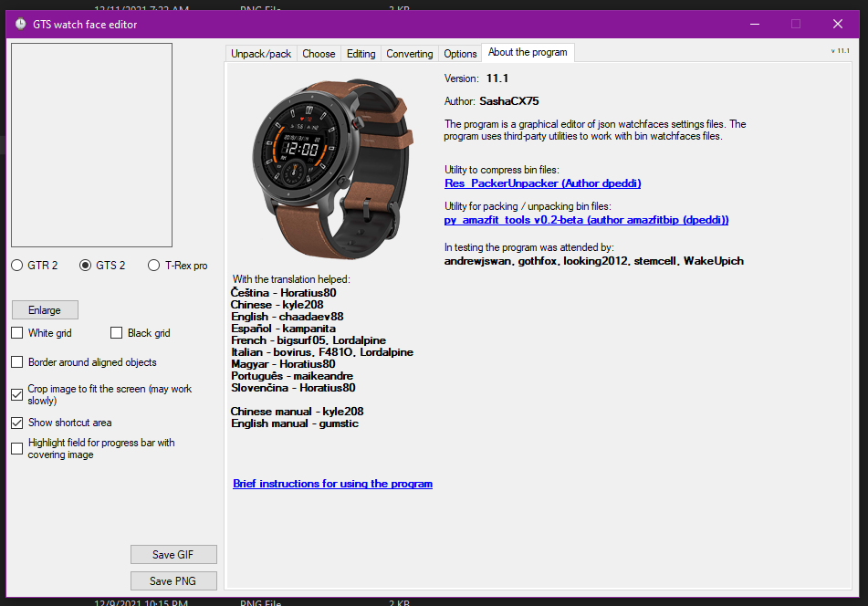Minimize the GTS watch face editor window

pos(755,24)
